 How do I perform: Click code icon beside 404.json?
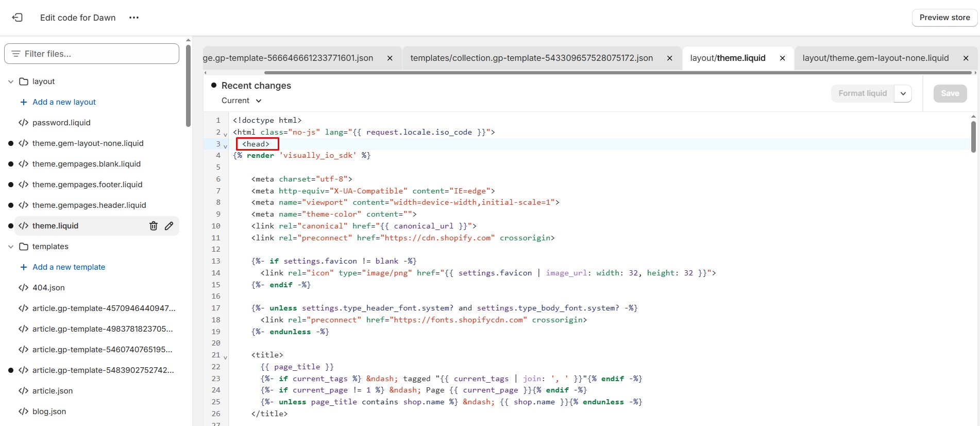tap(23, 288)
